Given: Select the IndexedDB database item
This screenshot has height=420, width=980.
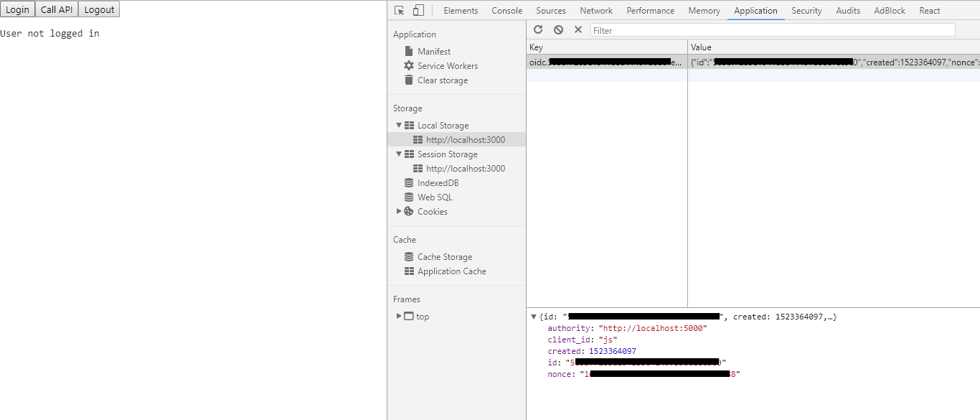Looking at the screenshot, I should coord(438,182).
